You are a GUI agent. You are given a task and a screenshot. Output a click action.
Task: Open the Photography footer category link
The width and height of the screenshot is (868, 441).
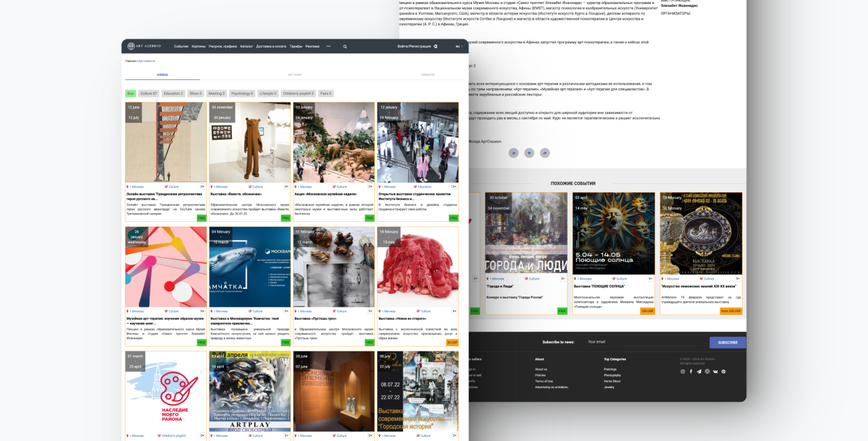point(612,375)
